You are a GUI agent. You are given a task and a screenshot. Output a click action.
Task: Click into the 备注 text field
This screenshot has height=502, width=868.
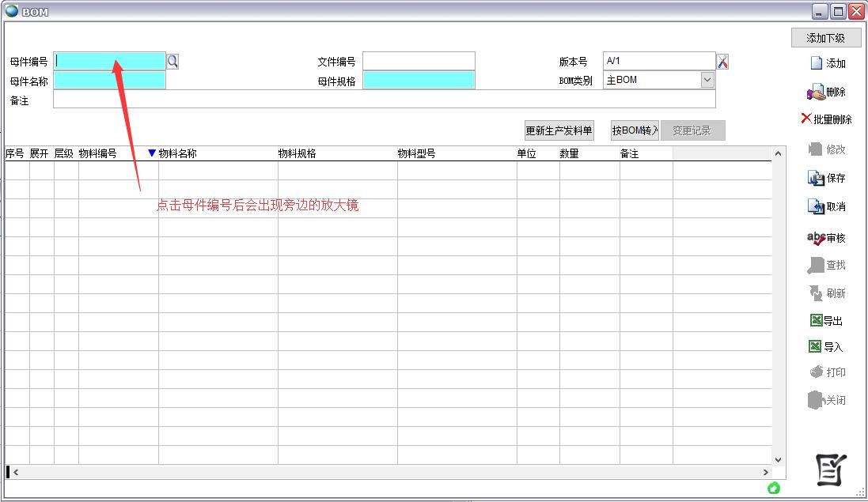384,100
